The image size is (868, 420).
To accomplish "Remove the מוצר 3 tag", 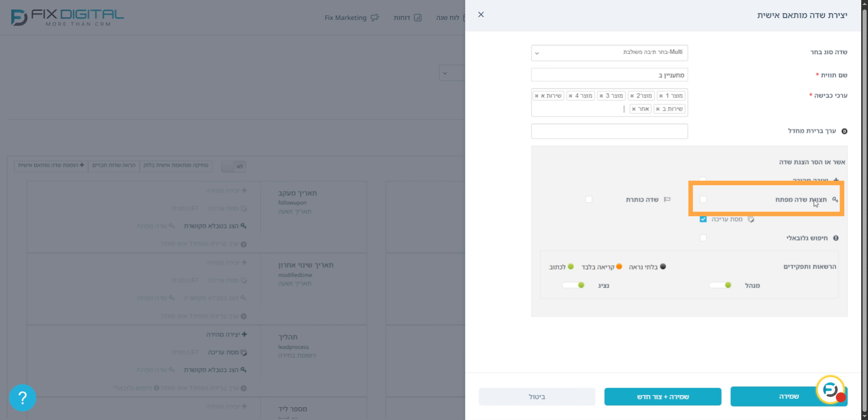I will click(x=601, y=96).
